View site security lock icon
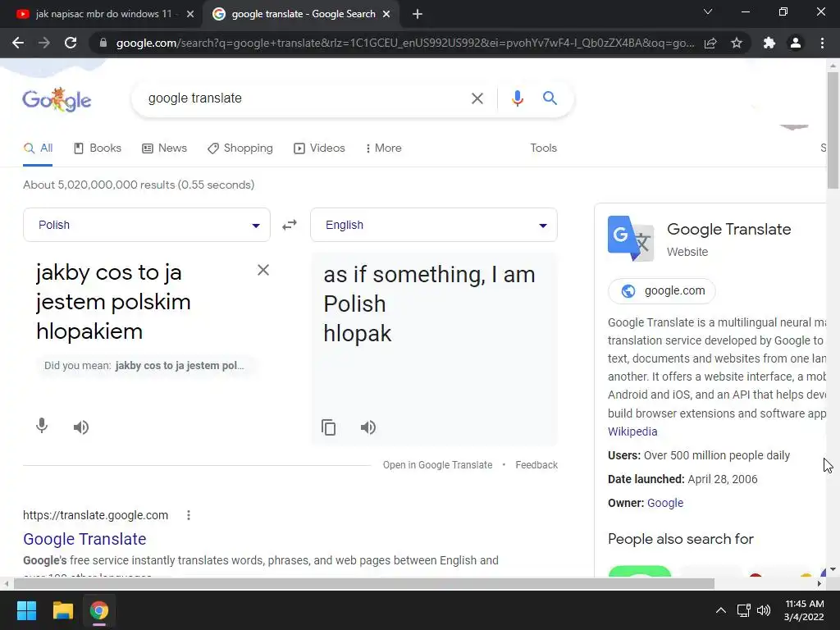Screen dimensions: 840x630 tap(103, 43)
